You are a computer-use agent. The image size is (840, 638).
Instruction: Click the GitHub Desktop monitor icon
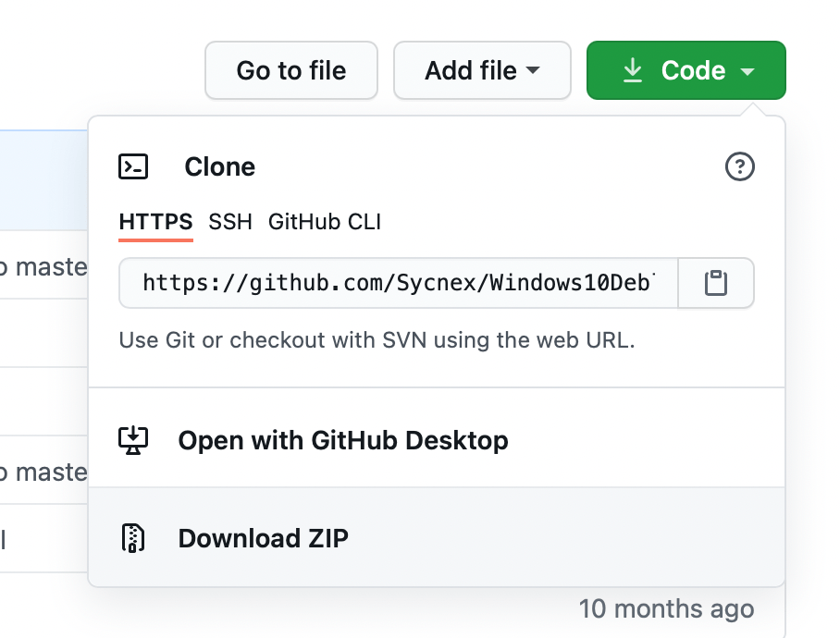click(x=133, y=440)
